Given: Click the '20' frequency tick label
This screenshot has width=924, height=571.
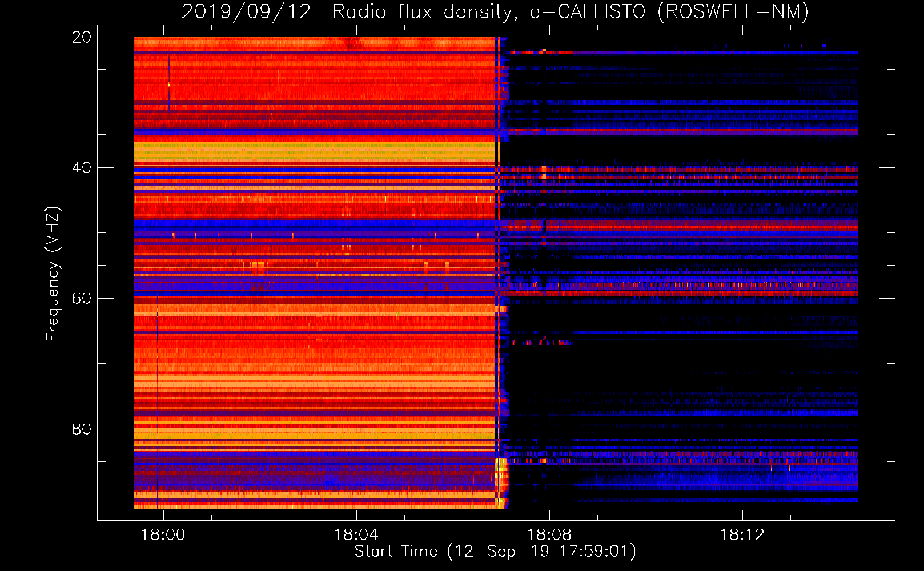Looking at the screenshot, I should coord(81,37).
